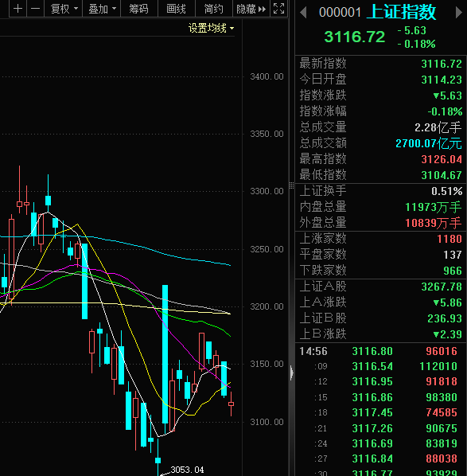Click the panel resize grip handle
Viewport: 467px width, 476px height.
[292, 185]
